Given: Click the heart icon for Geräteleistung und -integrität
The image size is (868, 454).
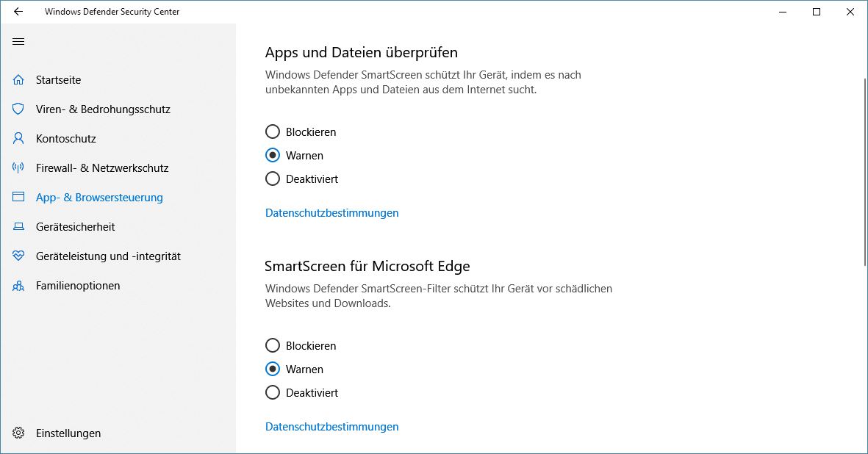Looking at the screenshot, I should click(x=18, y=256).
